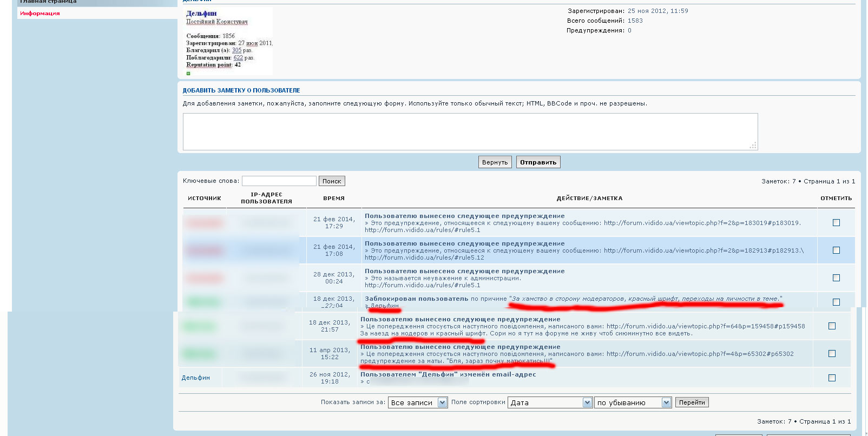Viewport: 868px width, 436px height.
Task: Mark the 28 дек 2013 00:24 warning entry
Action: click(836, 278)
